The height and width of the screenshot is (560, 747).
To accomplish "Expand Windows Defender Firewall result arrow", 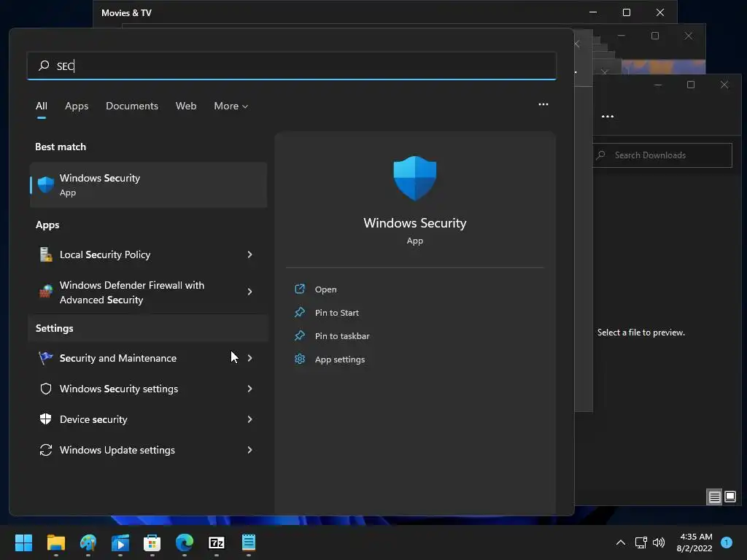I will click(x=249, y=292).
